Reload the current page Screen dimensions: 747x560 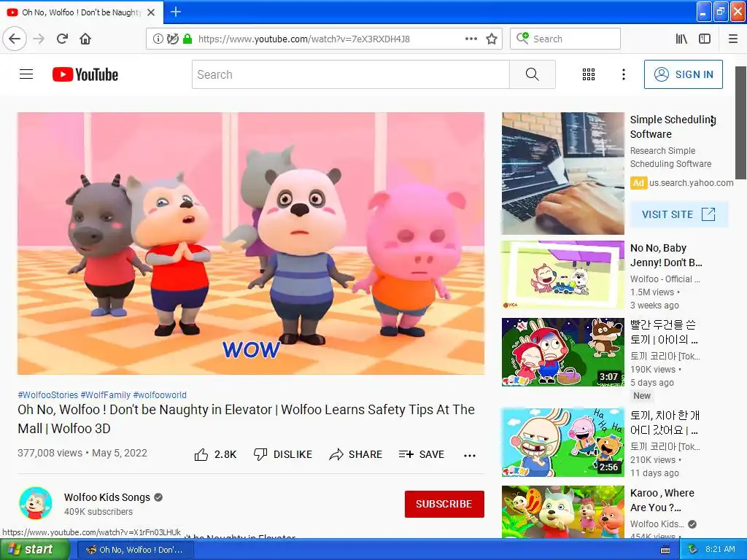(62, 39)
